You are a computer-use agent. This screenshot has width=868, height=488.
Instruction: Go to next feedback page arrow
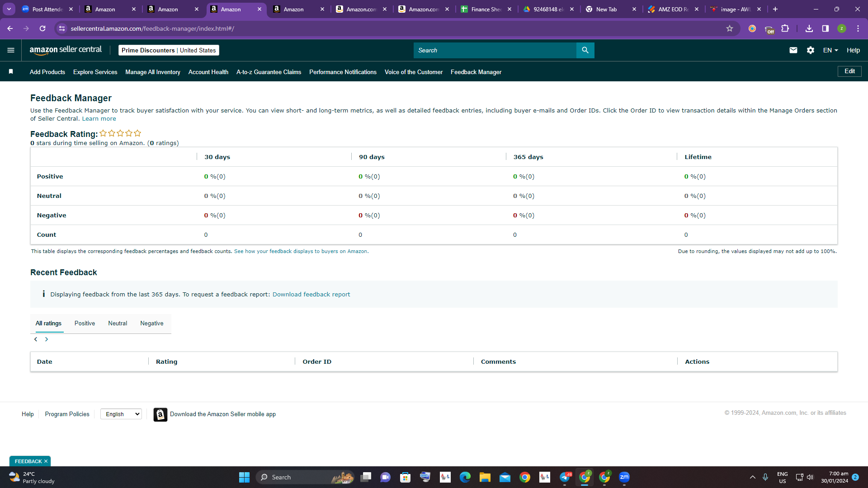point(47,339)
